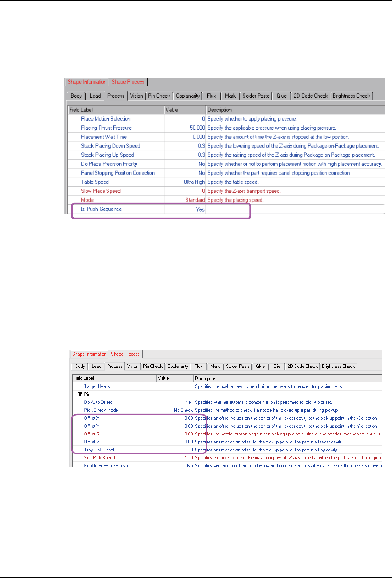
Task: Select the Table Speed field
Action: click(x=95, y=182)
